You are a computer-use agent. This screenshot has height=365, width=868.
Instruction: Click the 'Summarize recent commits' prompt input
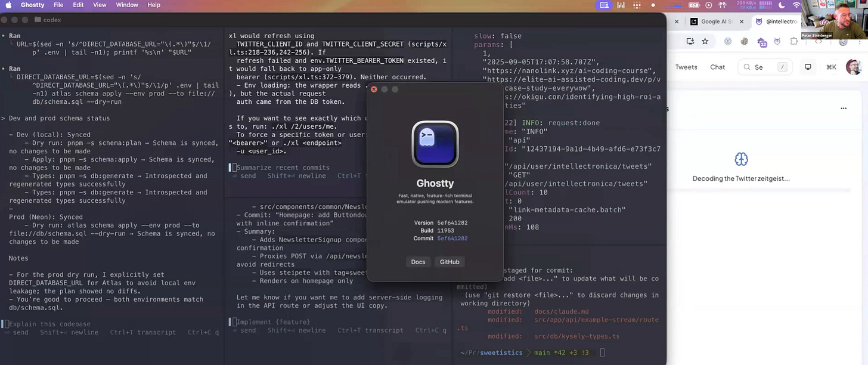(283, 168)
